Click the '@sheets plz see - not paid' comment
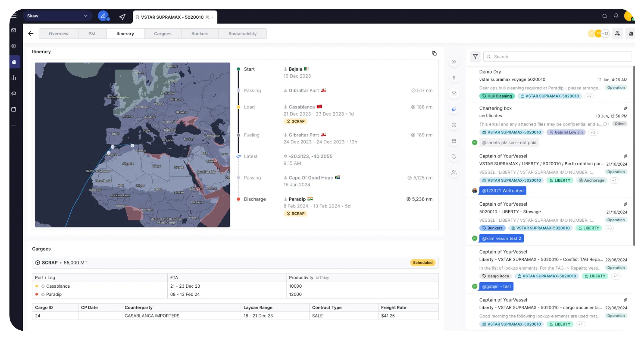This screenshot has height=341, width=644. (x=509, y=143)
